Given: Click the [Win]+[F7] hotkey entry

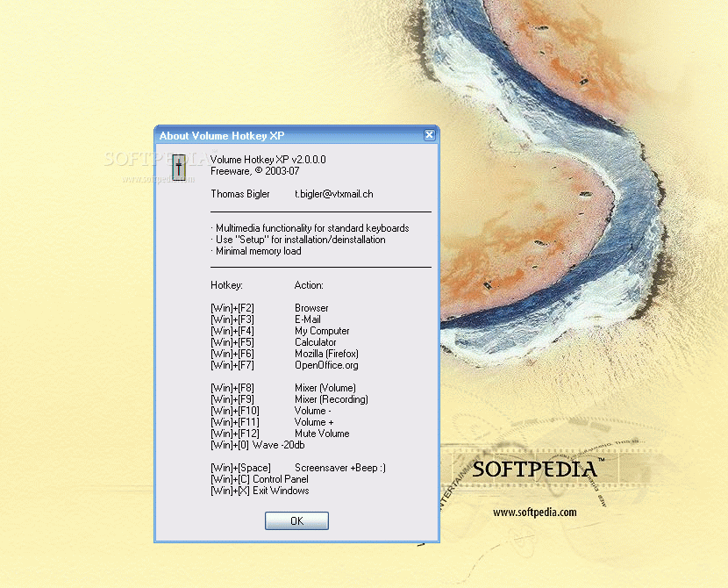Looking at the screenshot, I should (x=232, y=365).
